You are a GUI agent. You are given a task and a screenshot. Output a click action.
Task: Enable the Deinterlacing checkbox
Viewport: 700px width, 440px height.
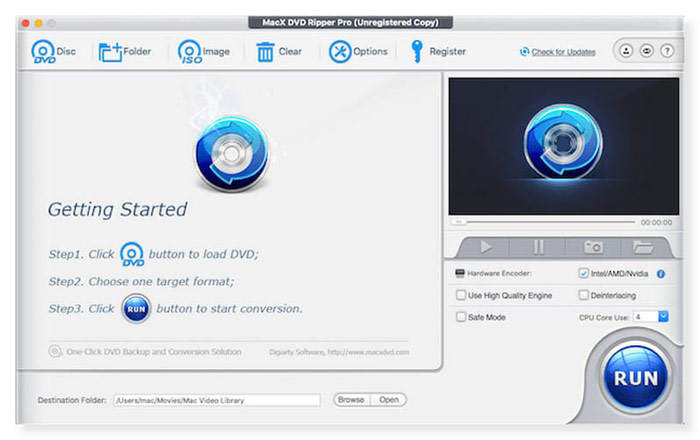point(583,295)
